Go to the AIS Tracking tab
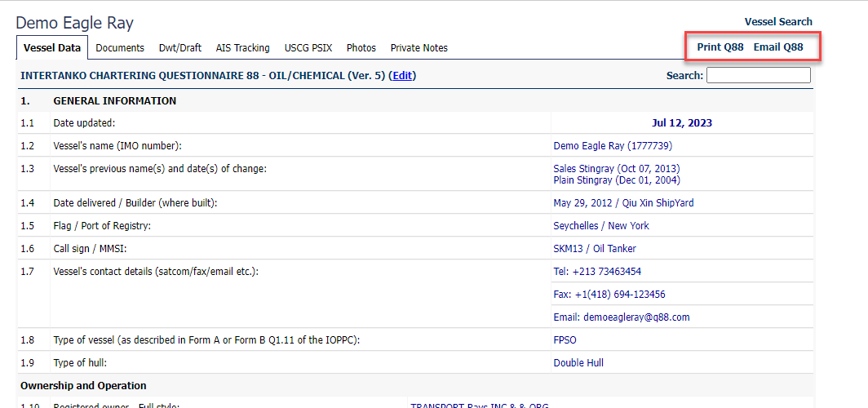The height and width of the screenshot is (408, 868). click(243, 48)
